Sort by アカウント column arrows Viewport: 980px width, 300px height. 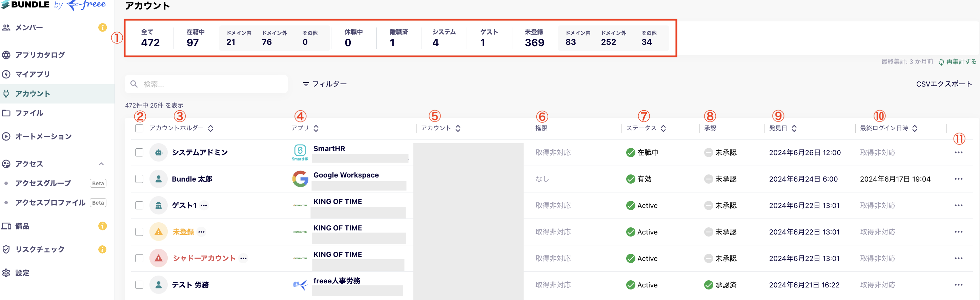458,129
